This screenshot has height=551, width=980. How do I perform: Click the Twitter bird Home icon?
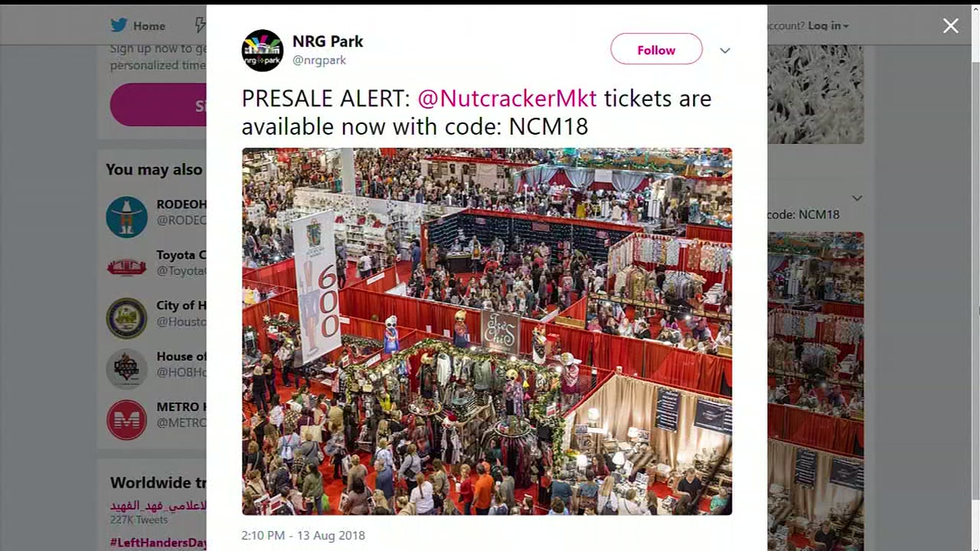[119, 25]
